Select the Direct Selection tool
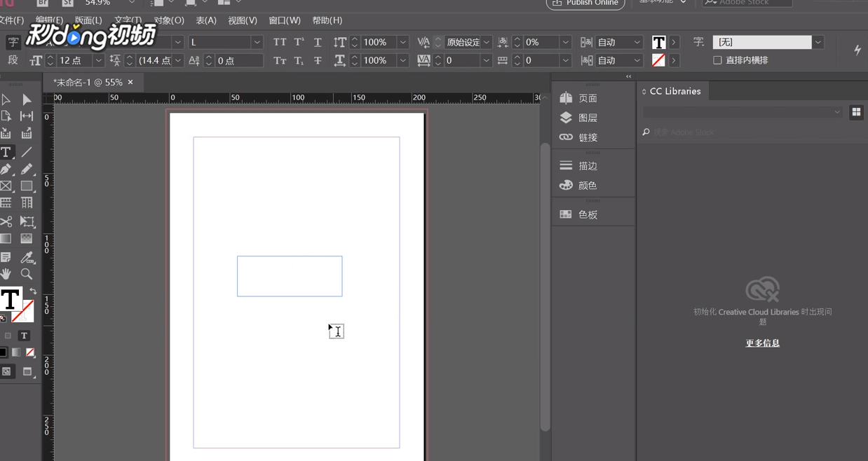Screen dimensions: 868x461 (x=27, y=99)
